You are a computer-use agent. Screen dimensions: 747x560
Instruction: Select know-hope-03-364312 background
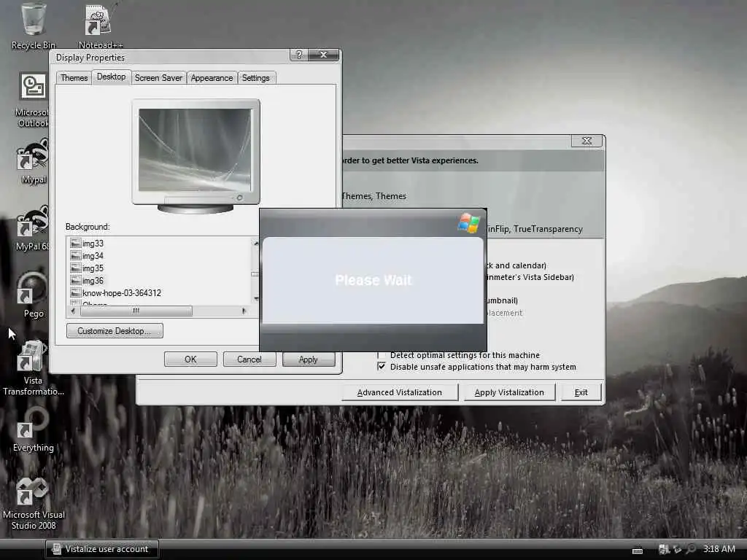[122, 293]
